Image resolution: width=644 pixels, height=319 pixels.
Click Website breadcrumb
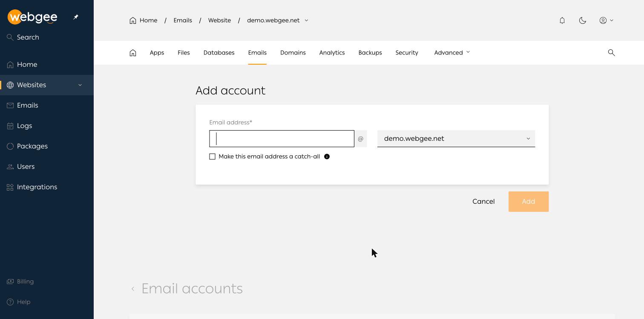[x=219, y=20]
